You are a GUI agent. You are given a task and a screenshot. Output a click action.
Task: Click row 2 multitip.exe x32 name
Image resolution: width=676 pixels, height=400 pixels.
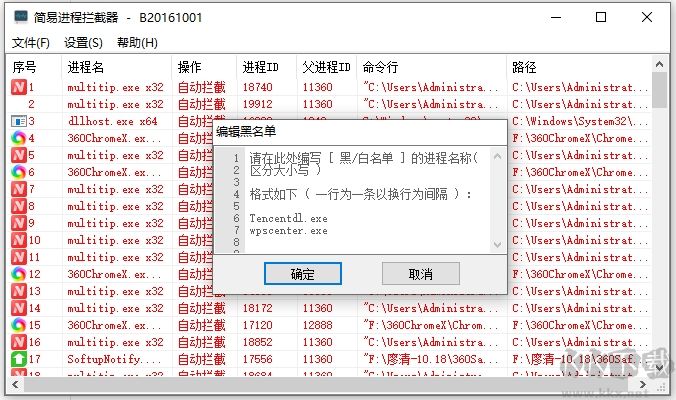tap(116, 104)
